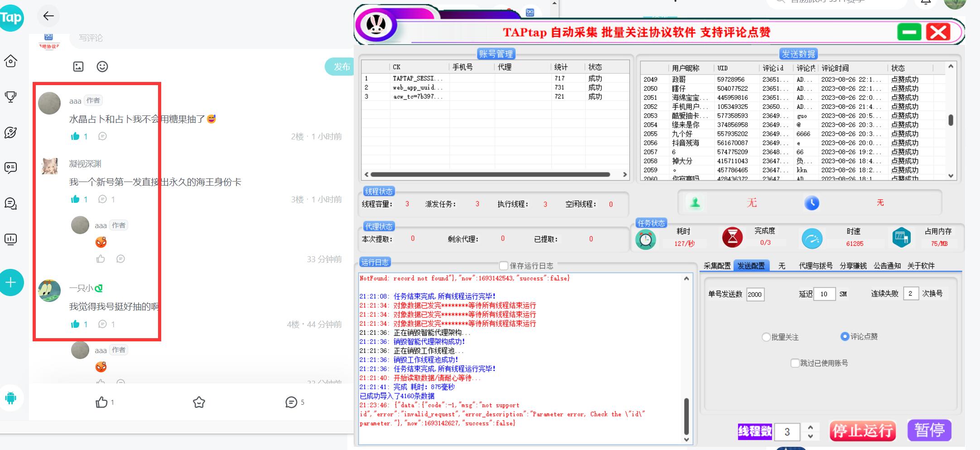Like the comment by 凝视深渊

click(x=75, y=199)
